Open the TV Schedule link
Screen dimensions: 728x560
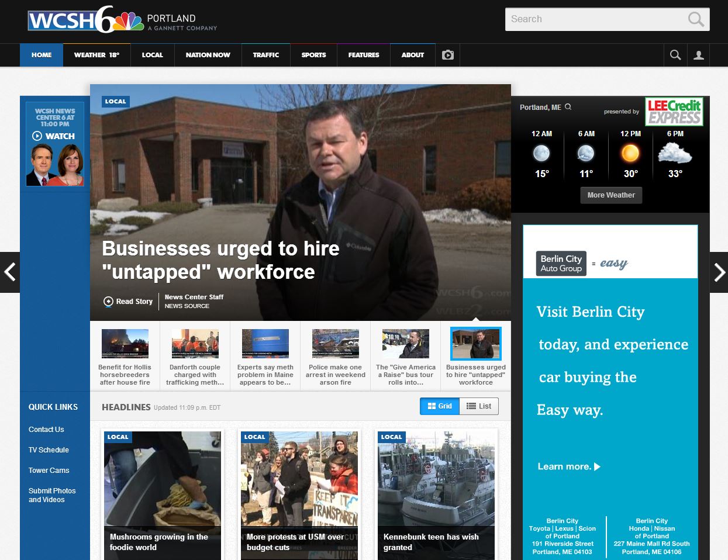(49, 450)
